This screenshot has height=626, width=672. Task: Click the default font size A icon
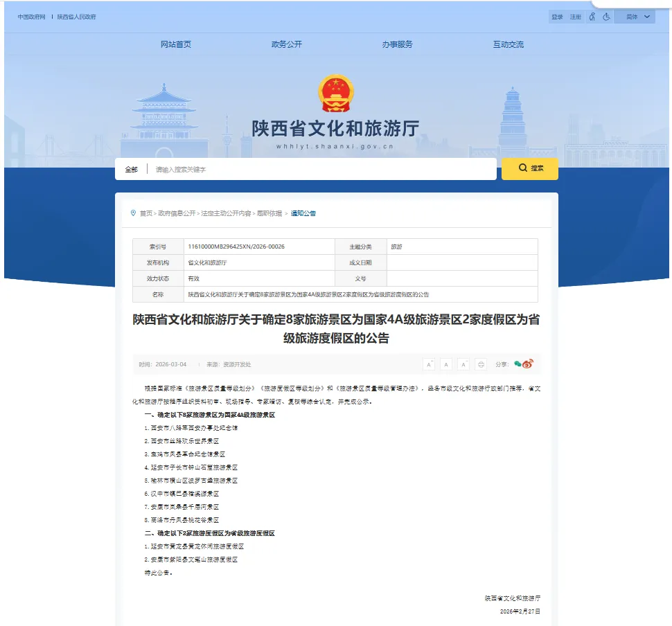click(446, 364)
